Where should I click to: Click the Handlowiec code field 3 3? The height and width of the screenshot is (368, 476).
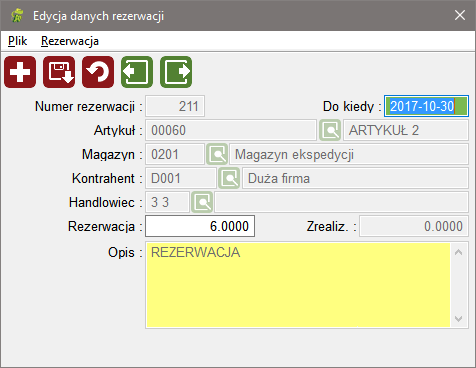(x=167, y=202)
